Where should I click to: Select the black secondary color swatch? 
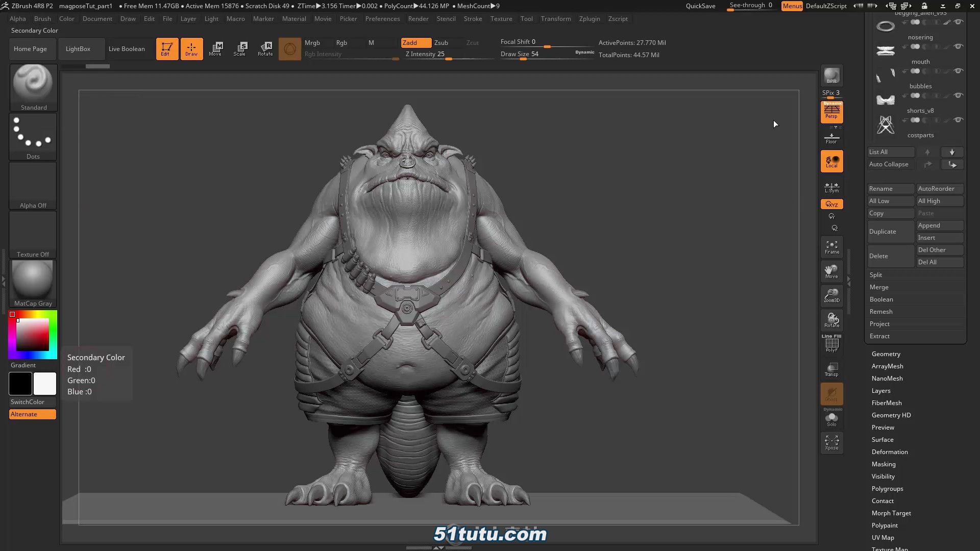click(20, 384)
